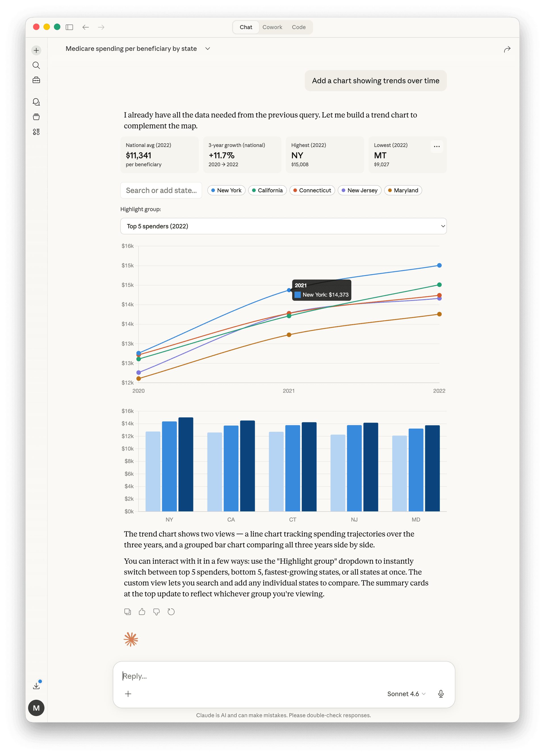Viewport: 545px width, 756px height.
Task: Go back with the left arrow
Action: coord(86,27)
